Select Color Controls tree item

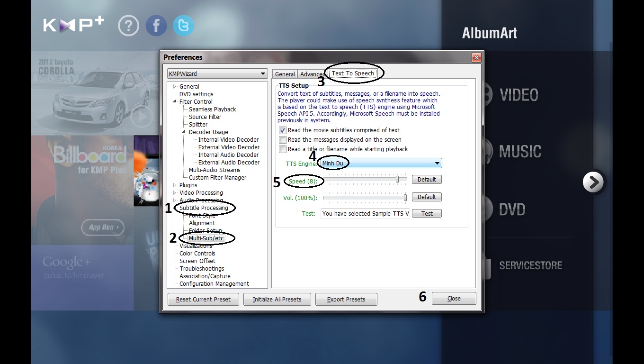tap(197, 254)
